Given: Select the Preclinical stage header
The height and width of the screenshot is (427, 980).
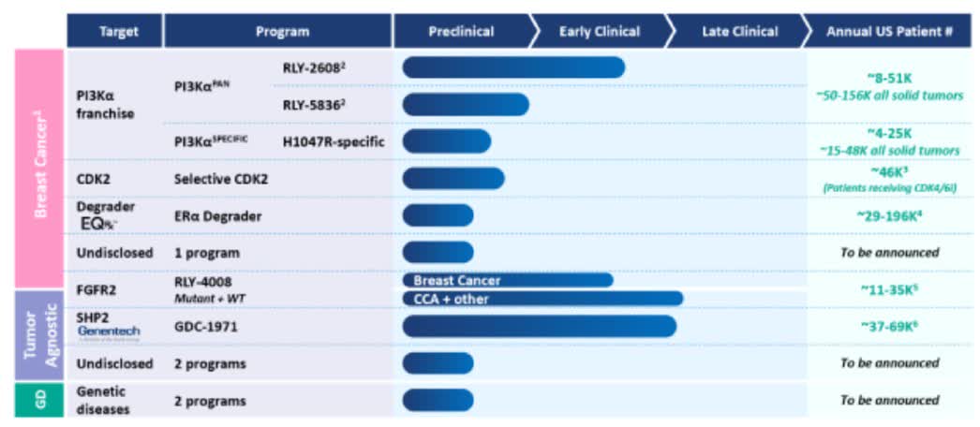Looking at the screenshot, I should tap(461, 32).
